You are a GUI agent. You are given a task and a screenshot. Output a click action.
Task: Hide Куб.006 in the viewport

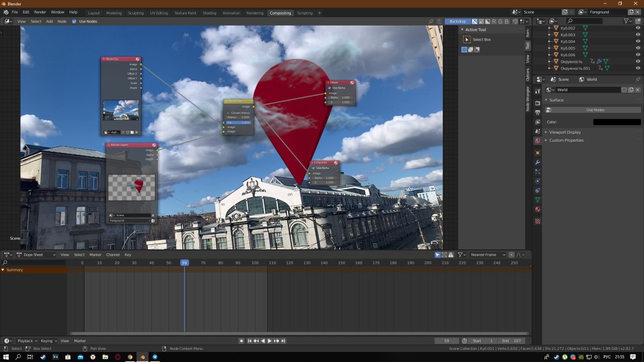pyautogui.click(x=638, y=55)
